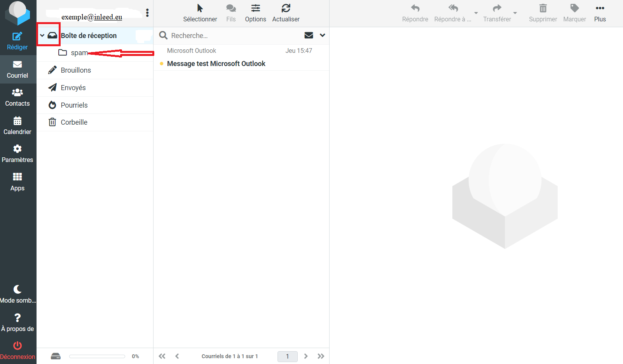This screenshot has height=364, width=623.
Task: Open Transférer dropdown arrow
Action: [515, 13]
